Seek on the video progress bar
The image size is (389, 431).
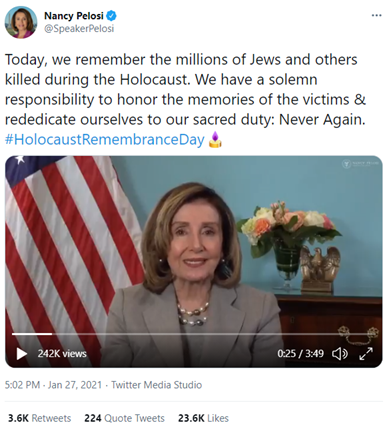click(x=194, y=334)
